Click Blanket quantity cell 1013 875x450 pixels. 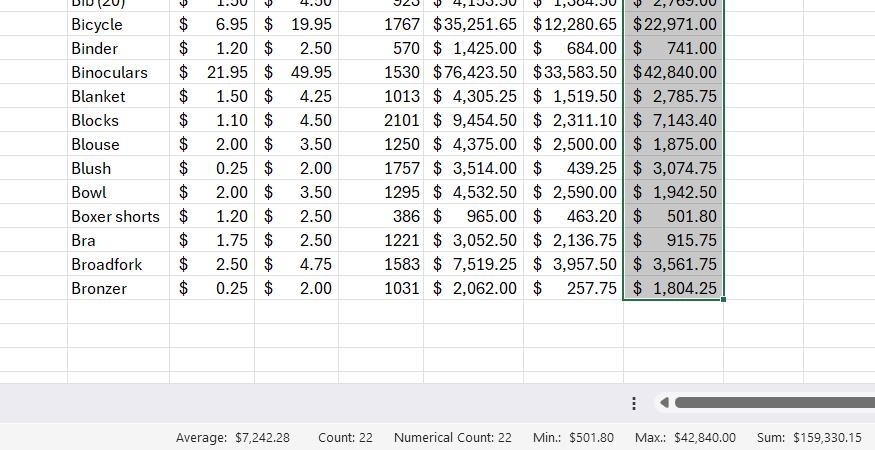tap(381, 97)
